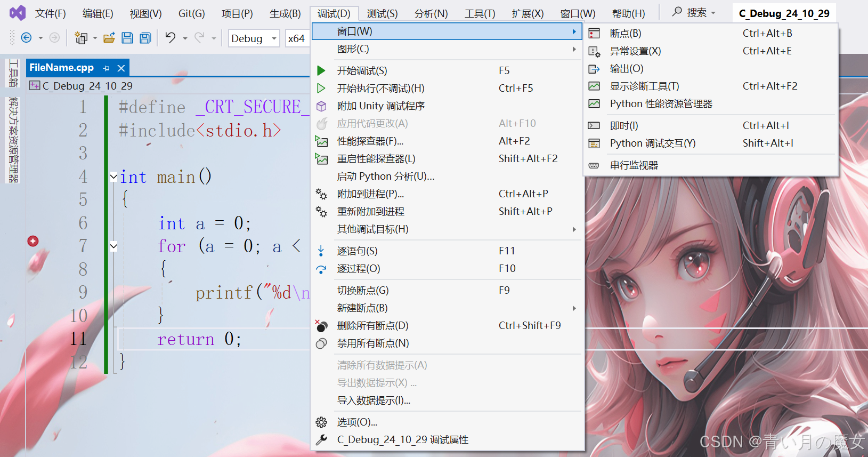This screenshot has width=868, height=457.
Task: Click the 即时 window icon
Action: pos(594,126)
